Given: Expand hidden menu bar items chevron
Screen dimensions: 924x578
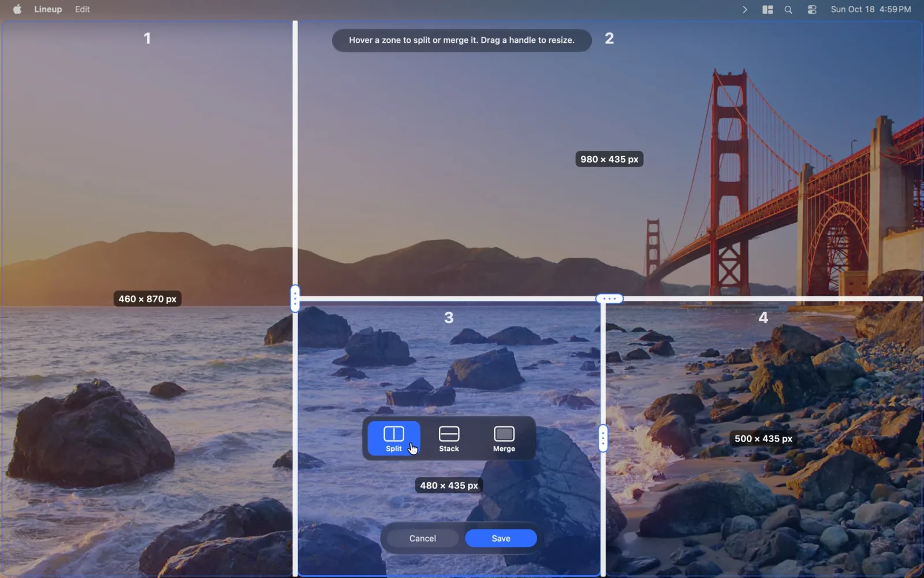Looking at the screenshot, I should click(x=745, y=9).
